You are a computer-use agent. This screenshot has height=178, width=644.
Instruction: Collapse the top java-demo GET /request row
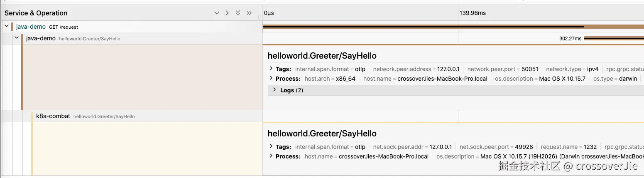point(7,26)
